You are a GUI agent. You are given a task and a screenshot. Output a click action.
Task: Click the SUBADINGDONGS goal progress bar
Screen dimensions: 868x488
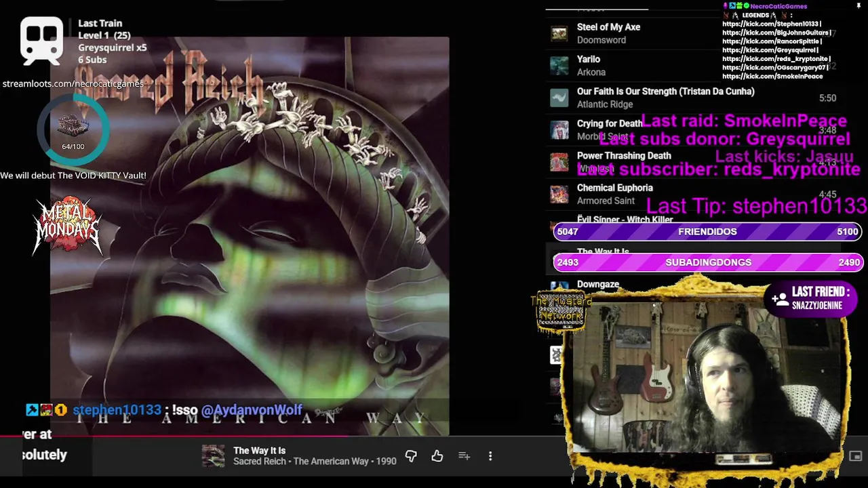tap(707, 262)
